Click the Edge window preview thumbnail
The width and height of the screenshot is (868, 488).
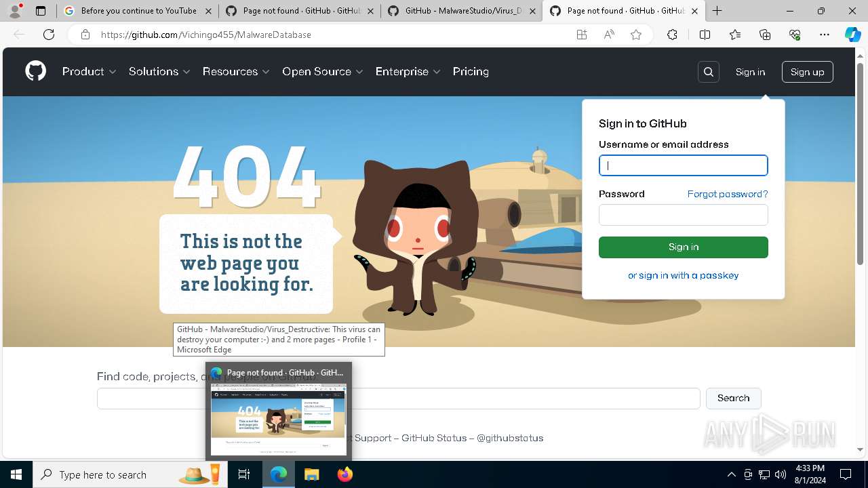pyautogui.click(x=279, y=420)
